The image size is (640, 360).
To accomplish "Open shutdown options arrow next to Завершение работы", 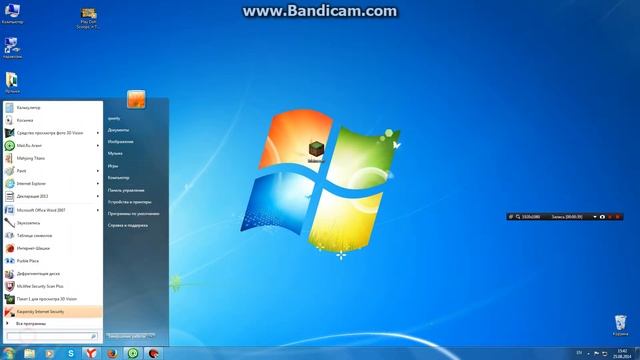I will tap(152, 336).
